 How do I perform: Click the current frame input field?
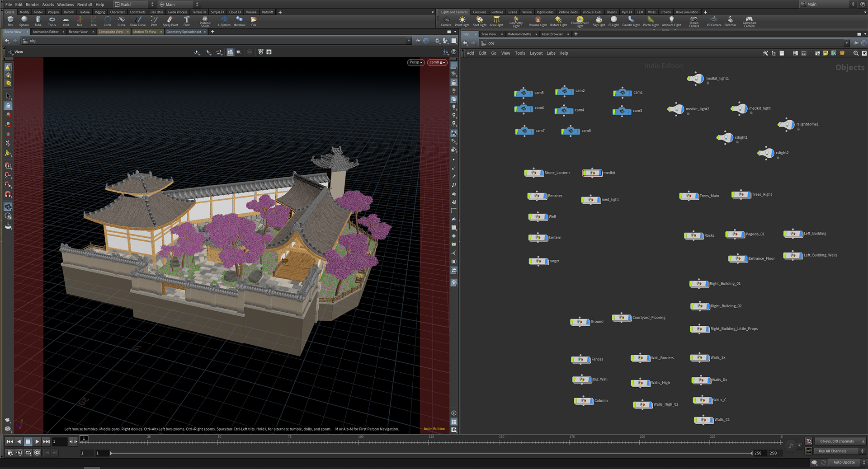tap(60, 441)
